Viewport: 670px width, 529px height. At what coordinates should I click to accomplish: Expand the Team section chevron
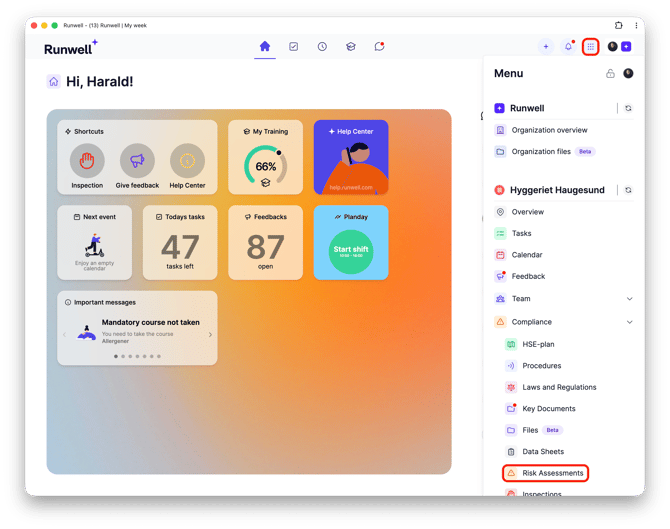(629, 299)
